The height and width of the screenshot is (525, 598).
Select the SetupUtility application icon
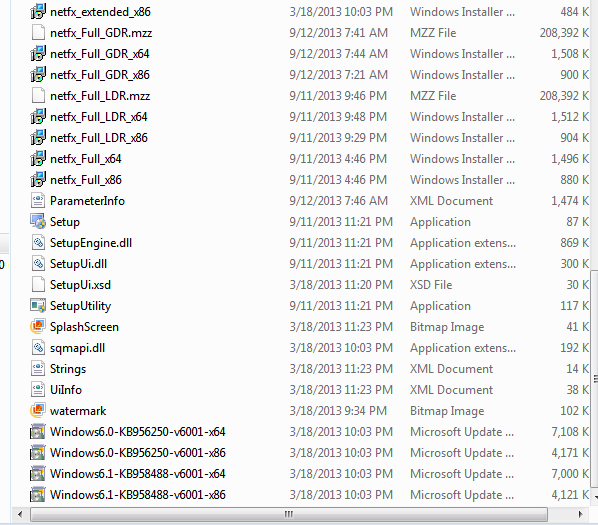tap(38, 305)
